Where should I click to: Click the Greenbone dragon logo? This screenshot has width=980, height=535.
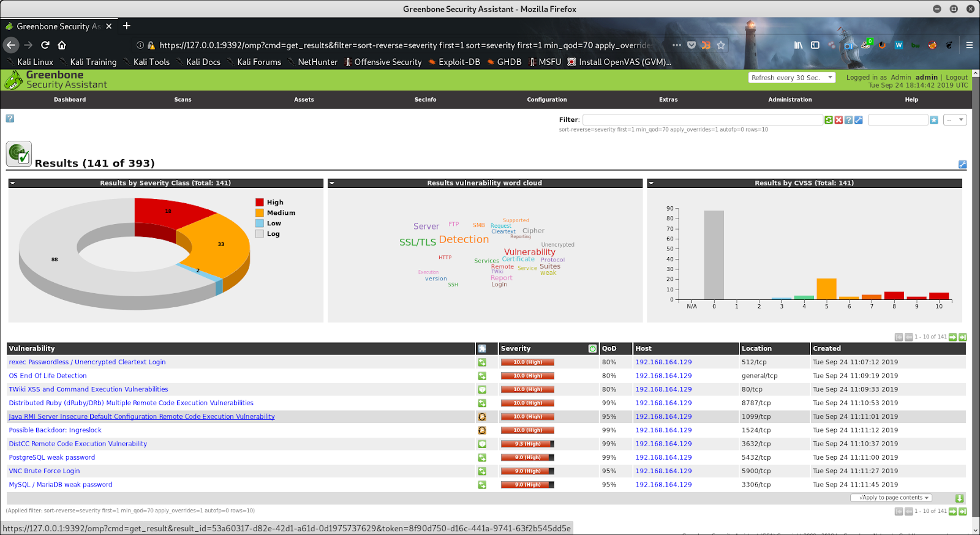tap(13, 80)
